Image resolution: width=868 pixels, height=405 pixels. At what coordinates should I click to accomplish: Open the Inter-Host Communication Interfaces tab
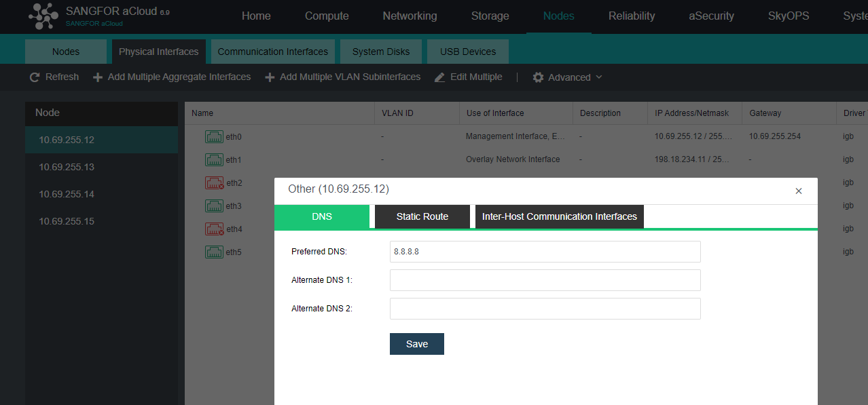pos(559,216)
